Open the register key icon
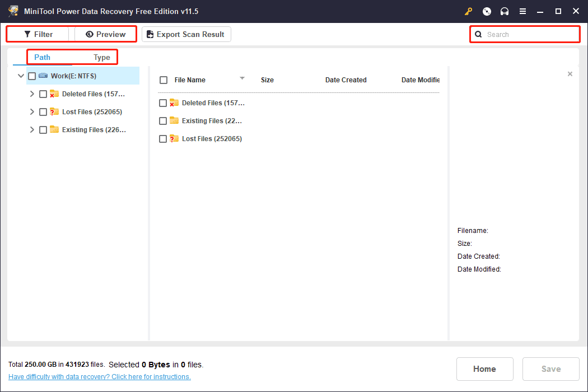This screenshot has width=588, height=392. pos(468,11)
